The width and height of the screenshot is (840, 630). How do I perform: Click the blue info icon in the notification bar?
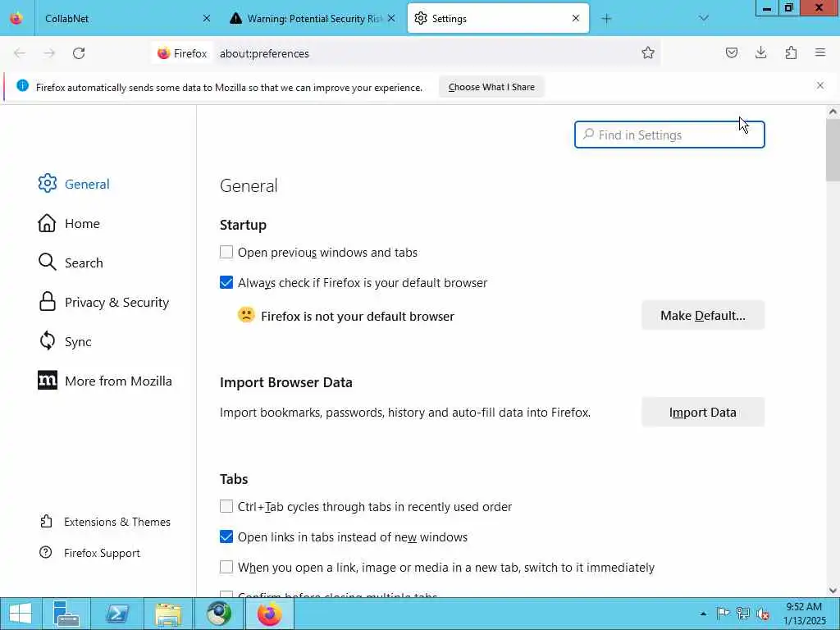point(22,85)
